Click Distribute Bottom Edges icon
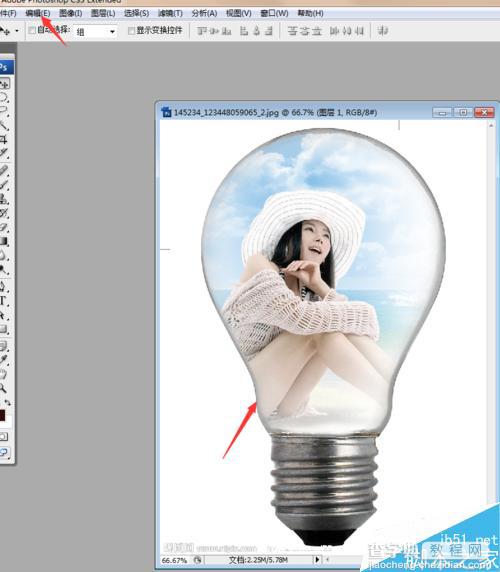The width and height of the screenshot is (500, 572). tap(317, 31)
